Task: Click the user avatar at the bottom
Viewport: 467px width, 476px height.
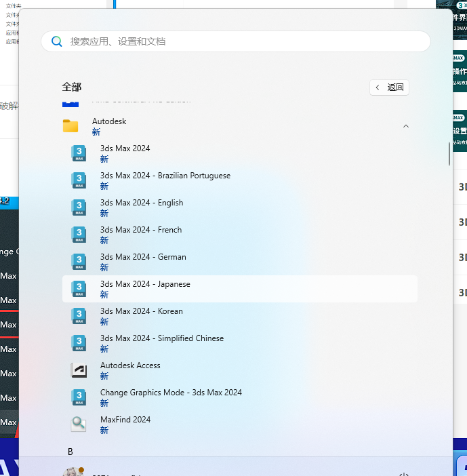Action: [x=73, y=471]
